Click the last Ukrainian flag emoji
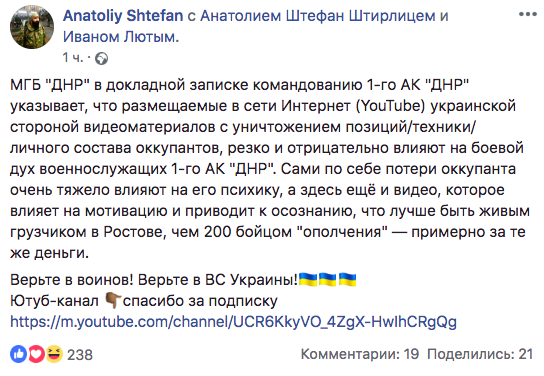 click(347, 279)
